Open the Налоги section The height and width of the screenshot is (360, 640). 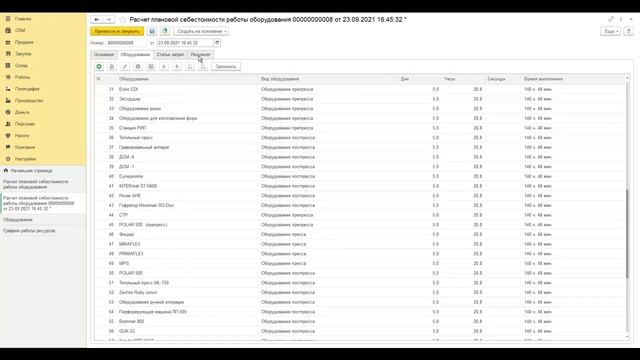[22, 136]
